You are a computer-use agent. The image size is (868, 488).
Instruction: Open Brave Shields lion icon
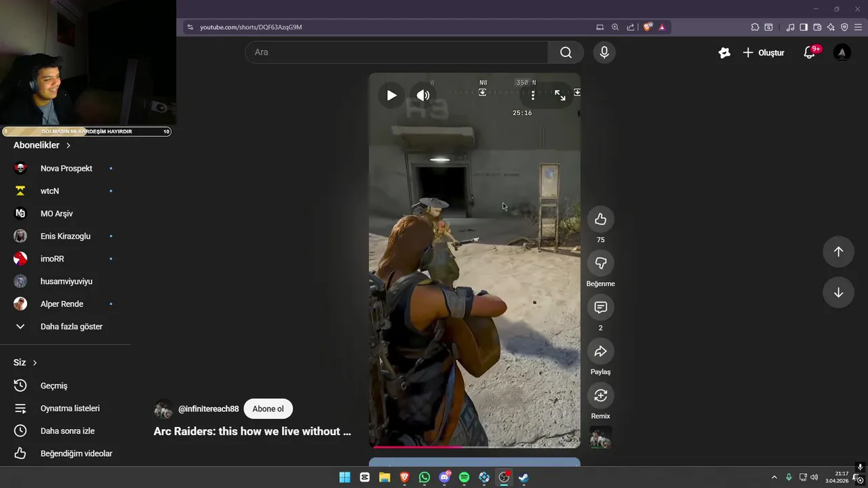648,27
